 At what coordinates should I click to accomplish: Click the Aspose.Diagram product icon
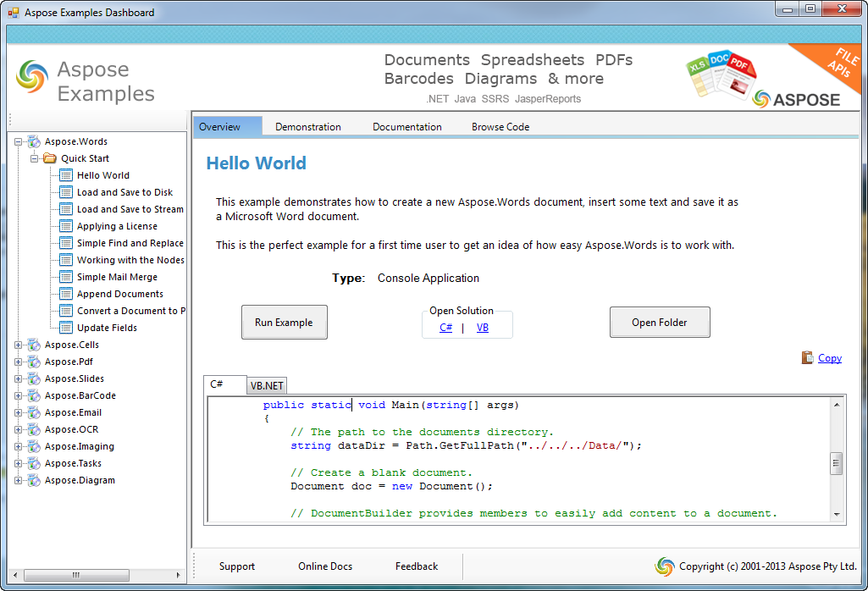pyautogui.click(x=35, y=480)
